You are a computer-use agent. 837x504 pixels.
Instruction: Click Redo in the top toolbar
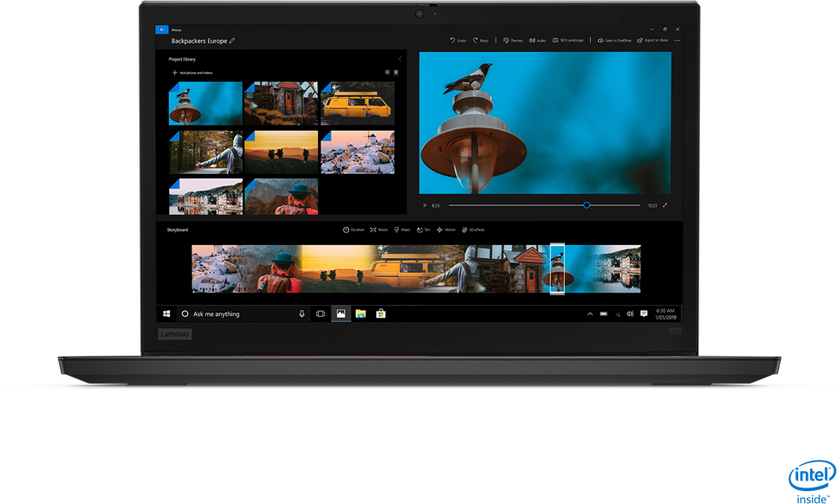tap(481, 41)
